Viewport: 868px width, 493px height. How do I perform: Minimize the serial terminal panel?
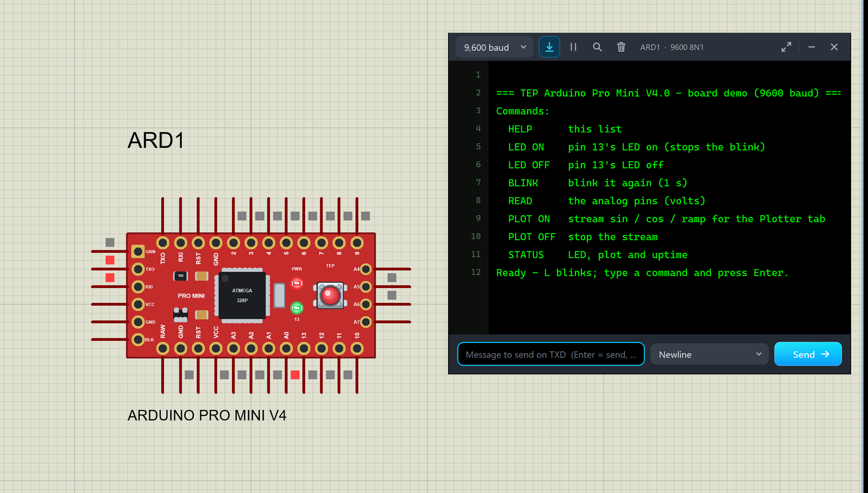[812, 47]
